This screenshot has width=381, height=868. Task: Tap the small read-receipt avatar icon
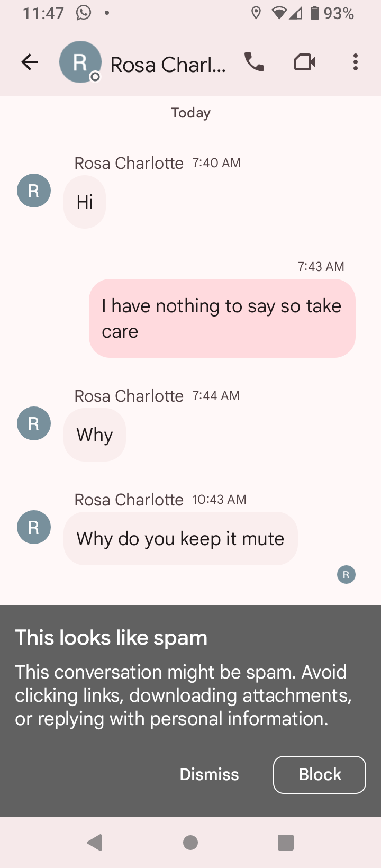[346, 574]
